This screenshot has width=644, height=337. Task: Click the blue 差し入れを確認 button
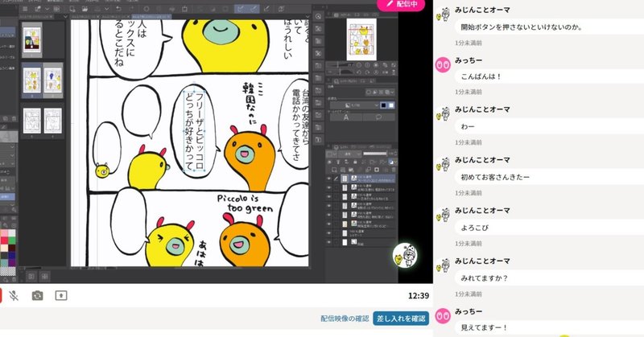point(401,319)
